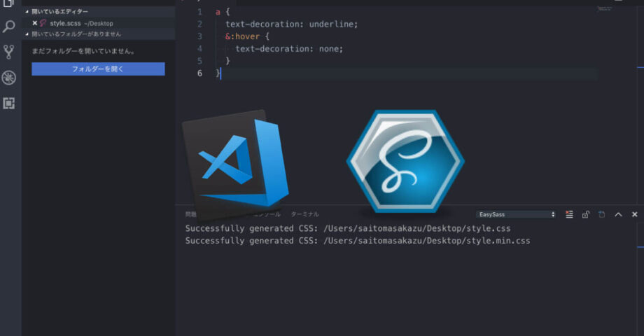Switch to the ターミナル panel tab

[x=304, y=214]
